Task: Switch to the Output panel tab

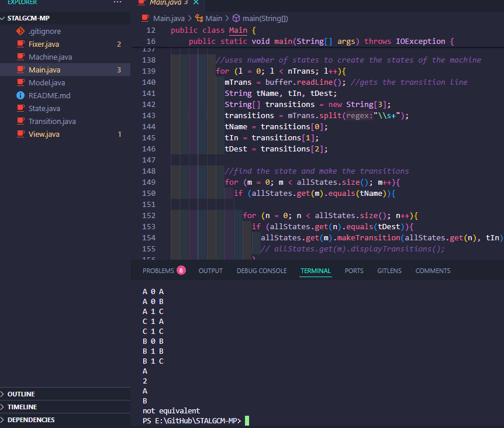Action: (210, 271)
